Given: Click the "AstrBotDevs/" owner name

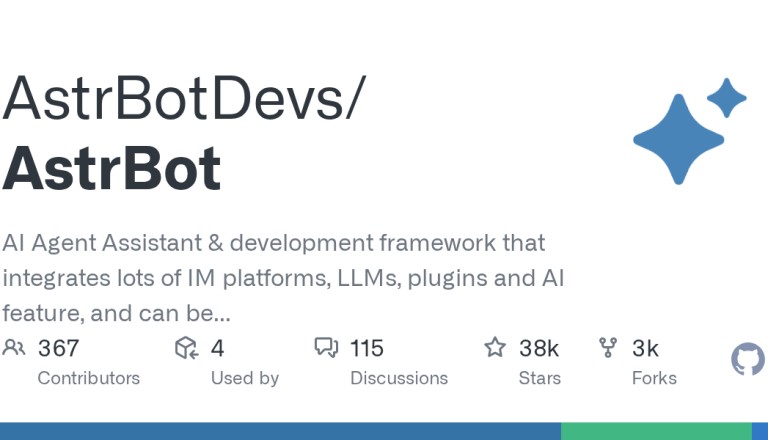Looking at the screenshot, I should (x=184, y=98).
